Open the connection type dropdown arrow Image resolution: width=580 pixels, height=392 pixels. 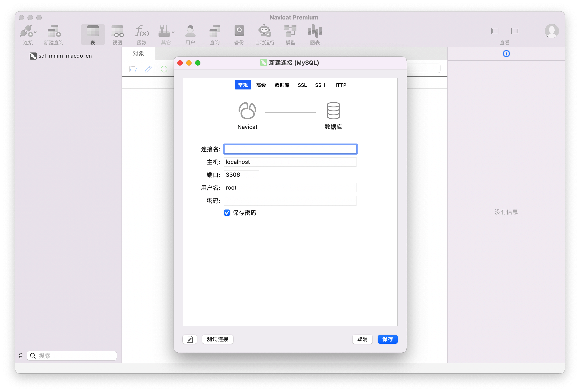point(35,32)
